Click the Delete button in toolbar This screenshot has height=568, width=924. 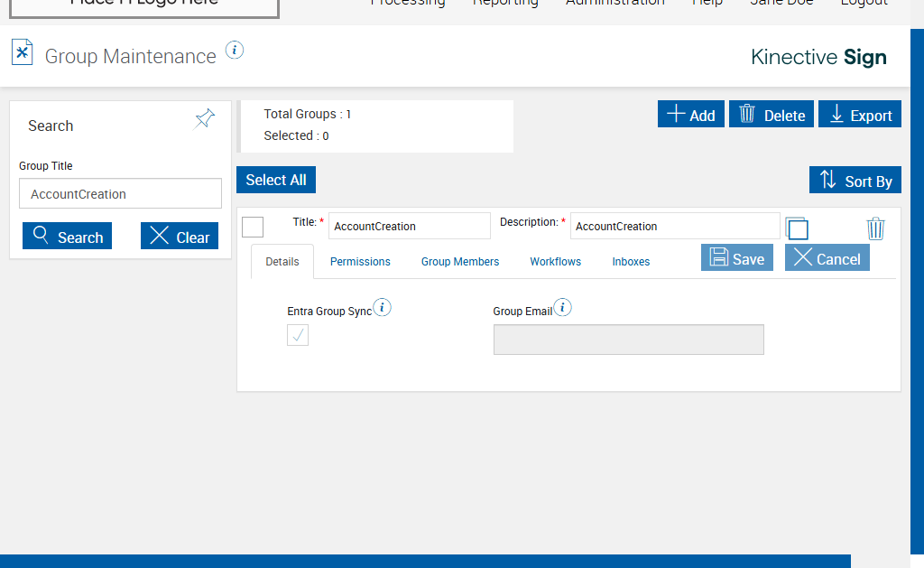coord(772,114)
